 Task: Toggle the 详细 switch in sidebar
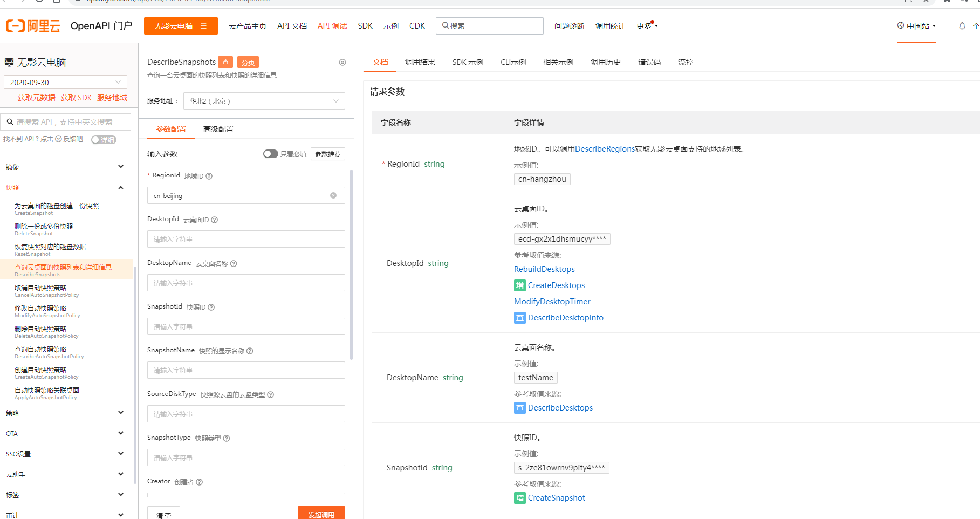pos(104,140)
